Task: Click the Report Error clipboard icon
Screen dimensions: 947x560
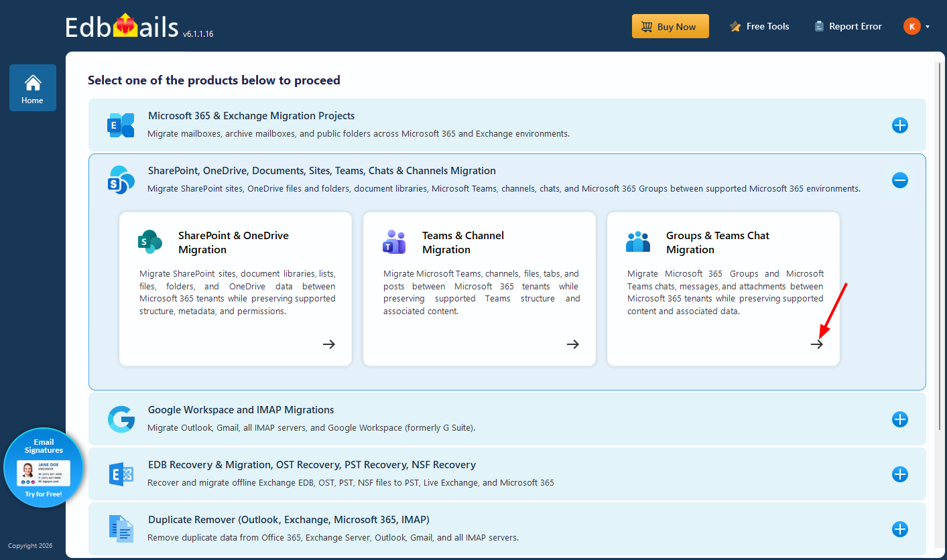Action: click(x=819, y=27)
